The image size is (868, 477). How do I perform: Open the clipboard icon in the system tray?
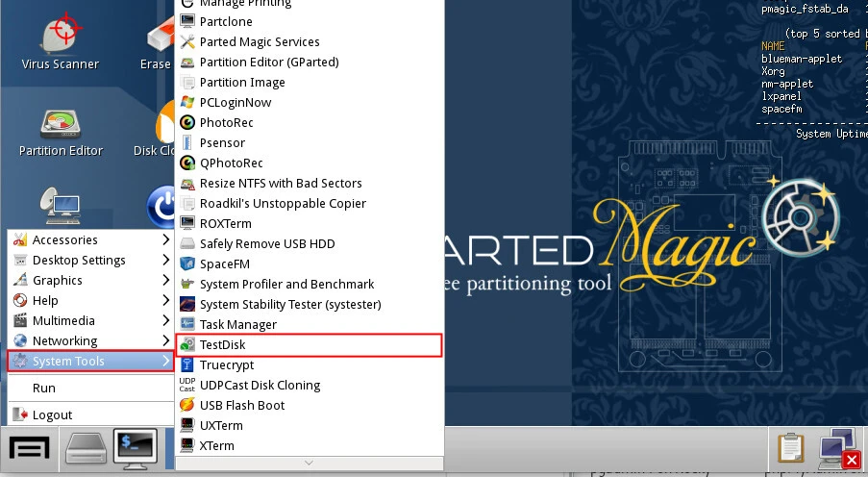[791, 448]
